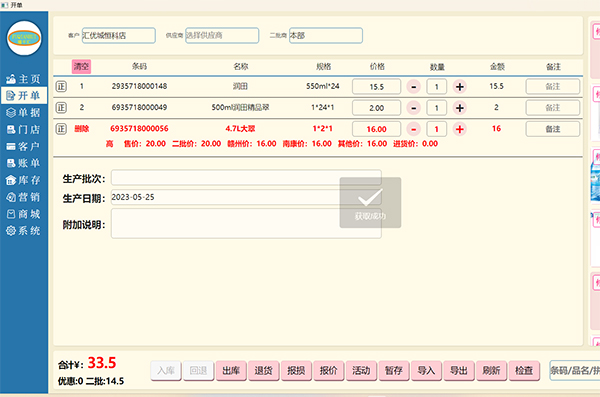The width and height of the screenshot is (600, 397).
Task: Click the quantity box of 4.7L大翠 row
Action: (x=437, y=129)
